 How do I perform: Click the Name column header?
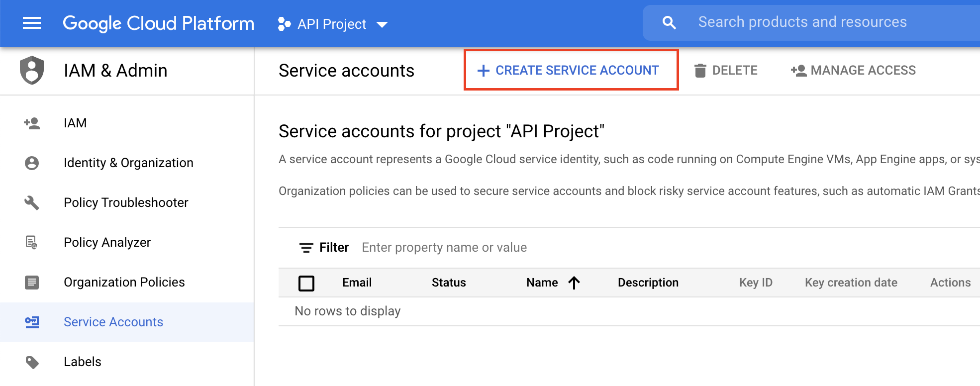(542, 283)
